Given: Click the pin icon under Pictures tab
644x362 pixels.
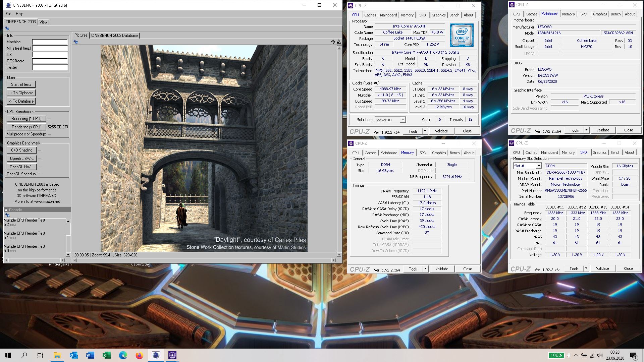Looking at the screenshot, I should click(76, 42).
